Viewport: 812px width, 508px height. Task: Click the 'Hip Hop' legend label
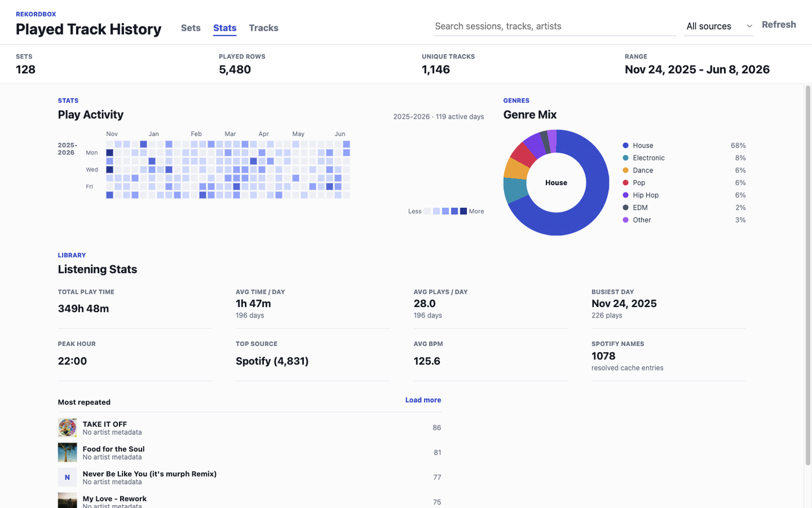(x=646, y=195)
